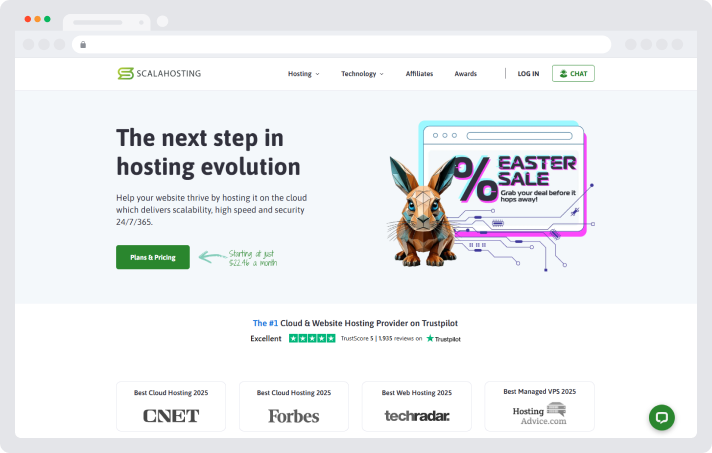Click 'The next step in hosting evolution' heading
This screenshot has width=712, height=453.
tap(208, 152)
